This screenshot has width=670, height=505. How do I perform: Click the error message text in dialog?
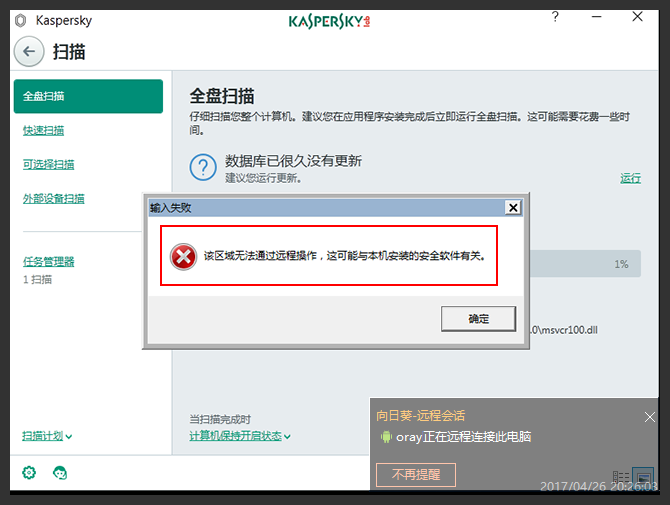point(344,256)
